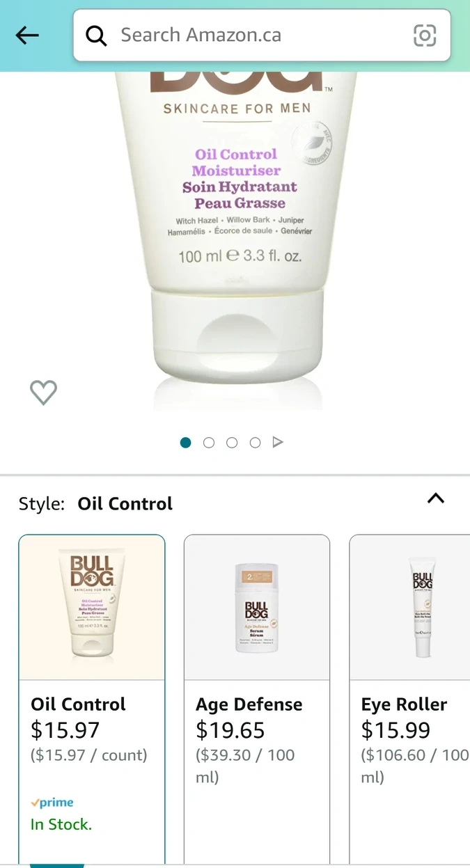Play product video triangle icon
Image resolution: width=470 pixels, height=868 pixels.
pos(278,442)
